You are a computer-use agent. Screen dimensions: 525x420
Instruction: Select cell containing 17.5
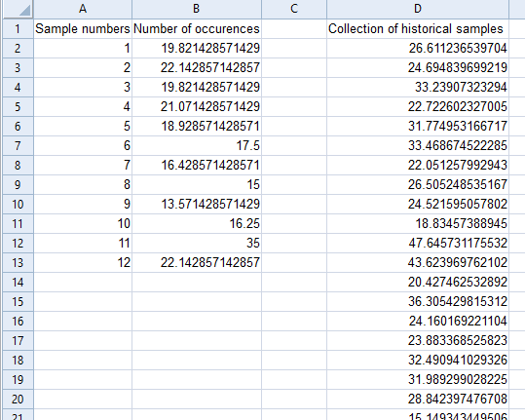click(197, 146)
